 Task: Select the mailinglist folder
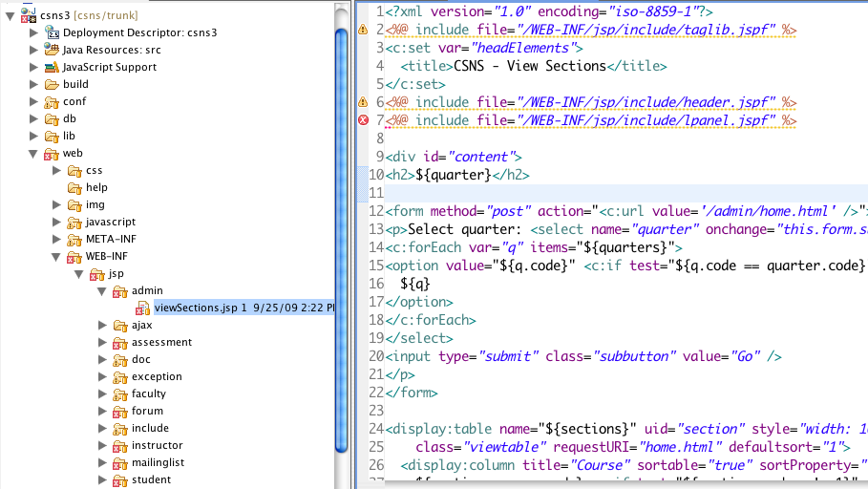[158, 462]
